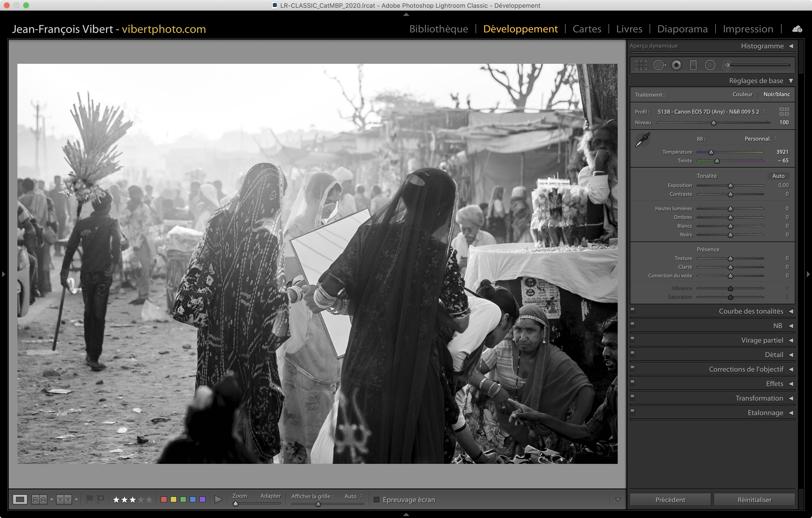Set rating to four stars
Image resolution: width=812 pixels, height=518 pixels.
pyautogui.click(x=141, y=499)
